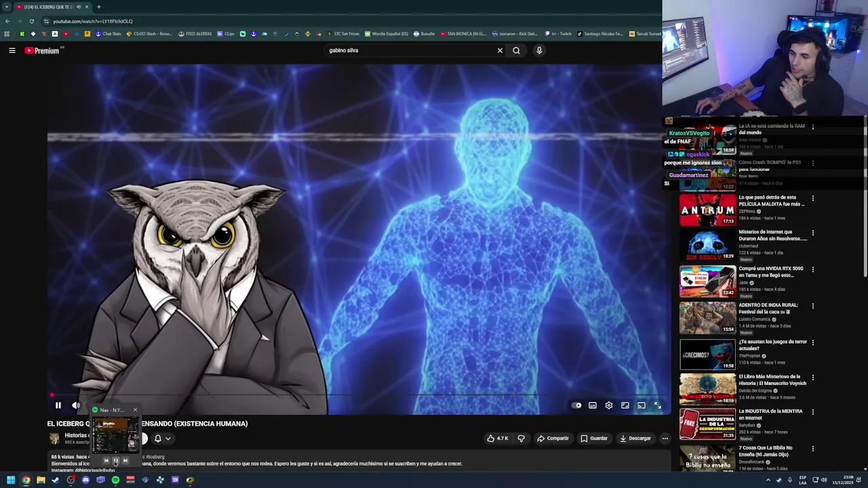This screenshot has width=868, height=488.
Task: Open the Manuscrito Voynich video thumbnail
Action: 707,389
